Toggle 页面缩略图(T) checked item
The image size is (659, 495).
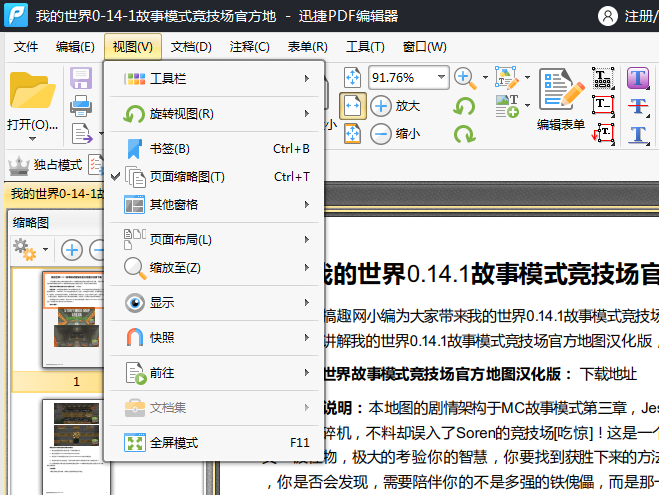(214, 177)
